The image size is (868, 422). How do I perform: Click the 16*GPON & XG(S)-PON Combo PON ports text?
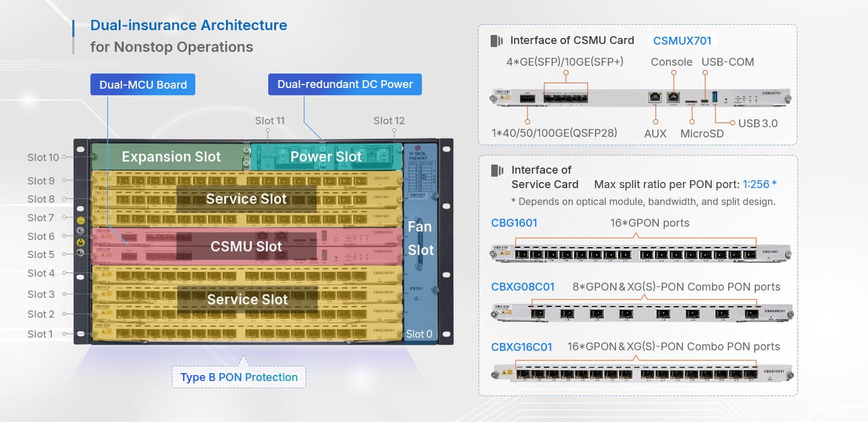[x=673, y=347]
